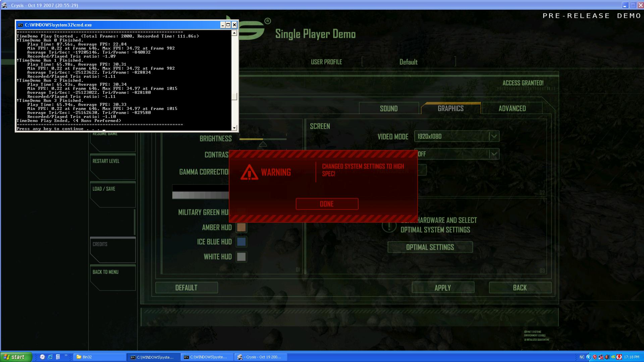This screenshot has width=644, height=362.
Task: Select Load / Save in the side menu
Action: [x=113, y=194]
